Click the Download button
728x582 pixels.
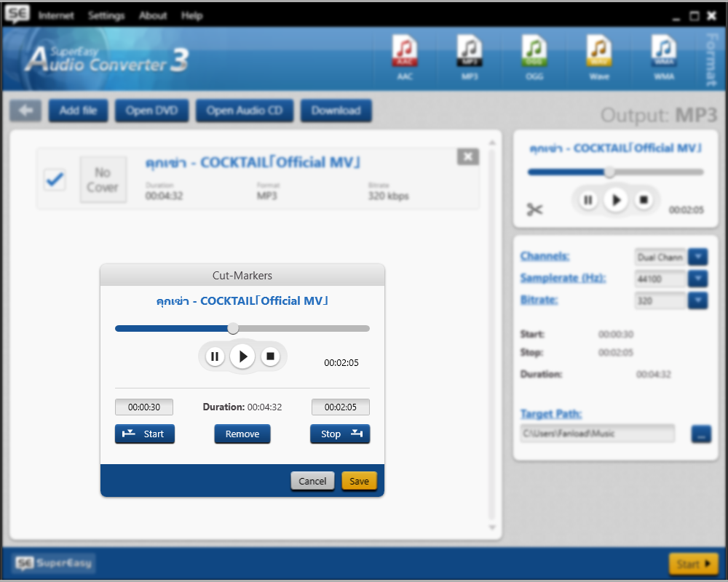(336, 111)
